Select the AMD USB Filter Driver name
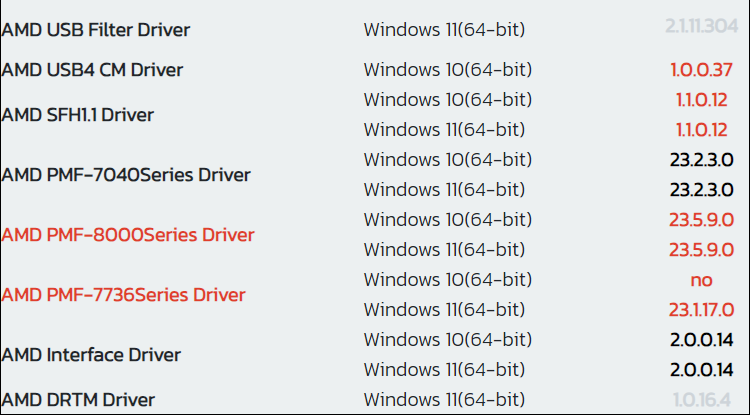Viewport: 750px width, 415px height. (x=96, y=30)
